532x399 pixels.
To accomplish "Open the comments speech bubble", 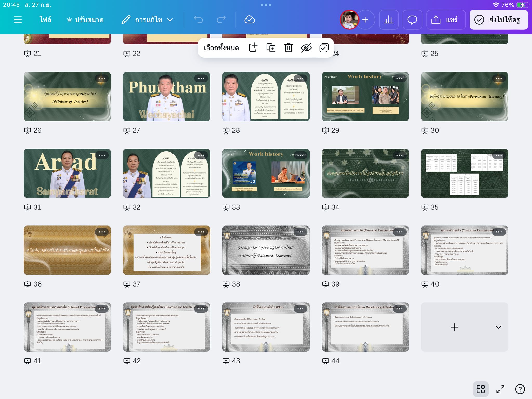I will [412, 20].
